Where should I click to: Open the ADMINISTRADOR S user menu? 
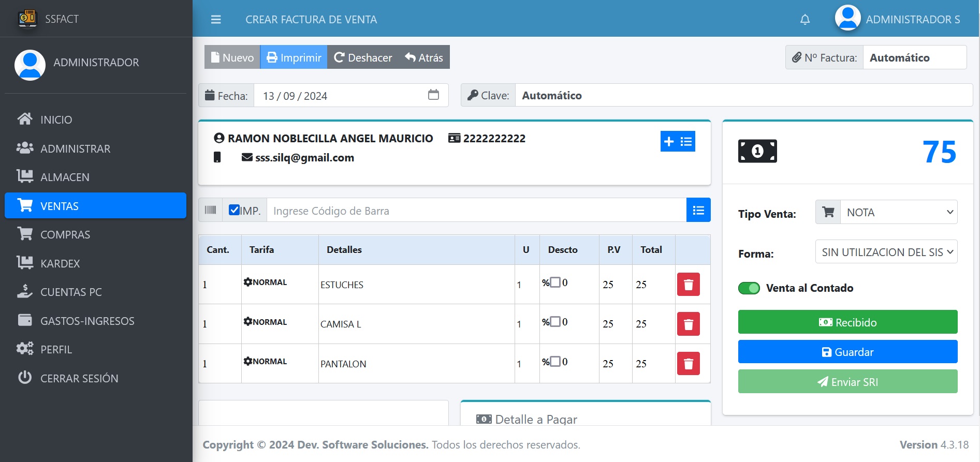pos(898,19)
